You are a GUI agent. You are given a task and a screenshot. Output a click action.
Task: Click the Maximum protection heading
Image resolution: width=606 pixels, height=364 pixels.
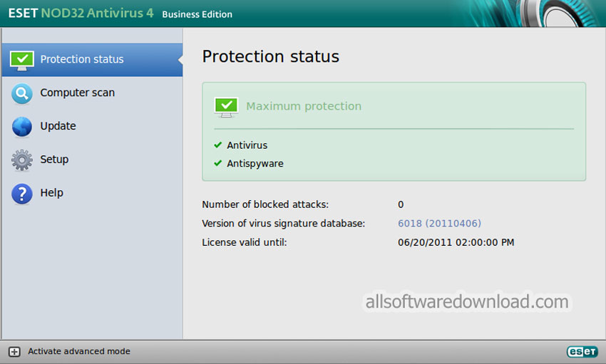(304, 106)
